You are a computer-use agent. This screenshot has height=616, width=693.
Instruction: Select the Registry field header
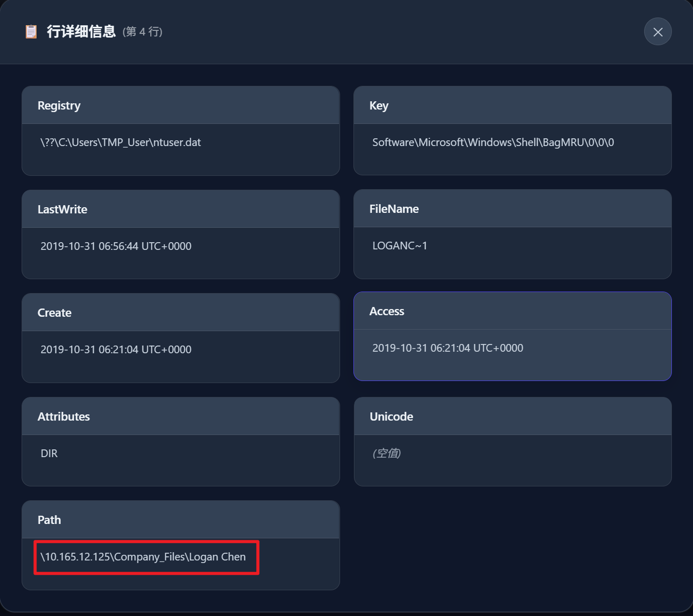(x=59, y=105)
